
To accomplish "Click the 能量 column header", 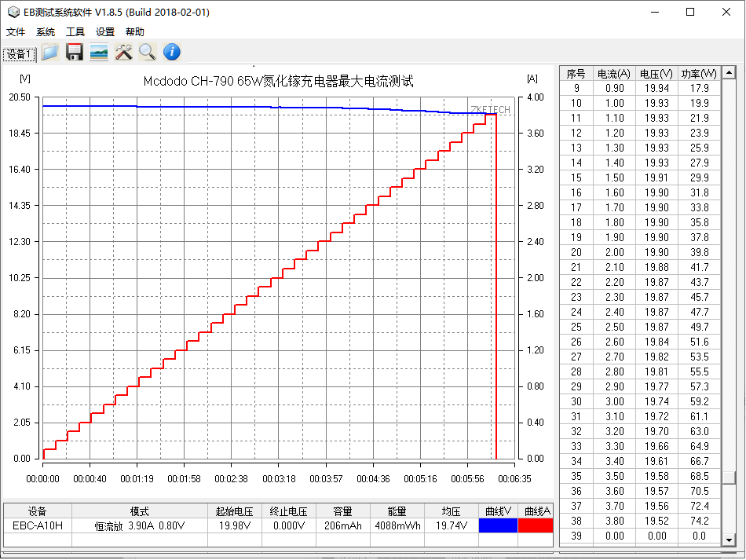I will [x=397, y=511].
